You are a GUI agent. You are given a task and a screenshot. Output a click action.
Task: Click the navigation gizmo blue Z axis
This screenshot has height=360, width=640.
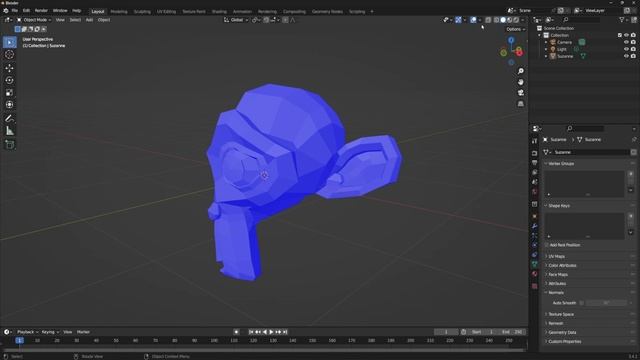(x=511, y=40)
